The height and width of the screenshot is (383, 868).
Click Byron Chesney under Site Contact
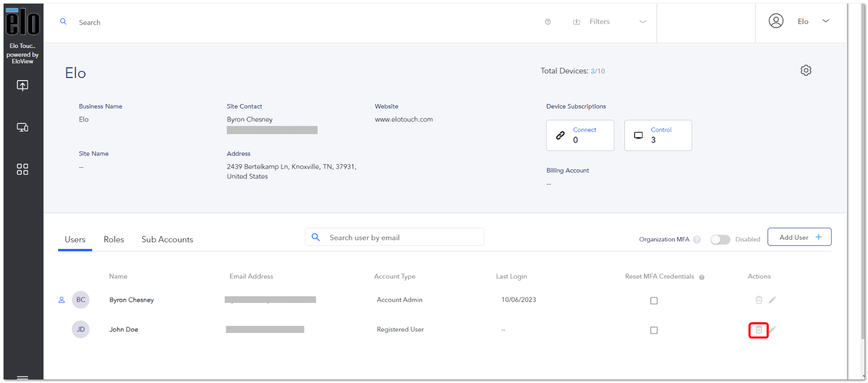point(250,119)
